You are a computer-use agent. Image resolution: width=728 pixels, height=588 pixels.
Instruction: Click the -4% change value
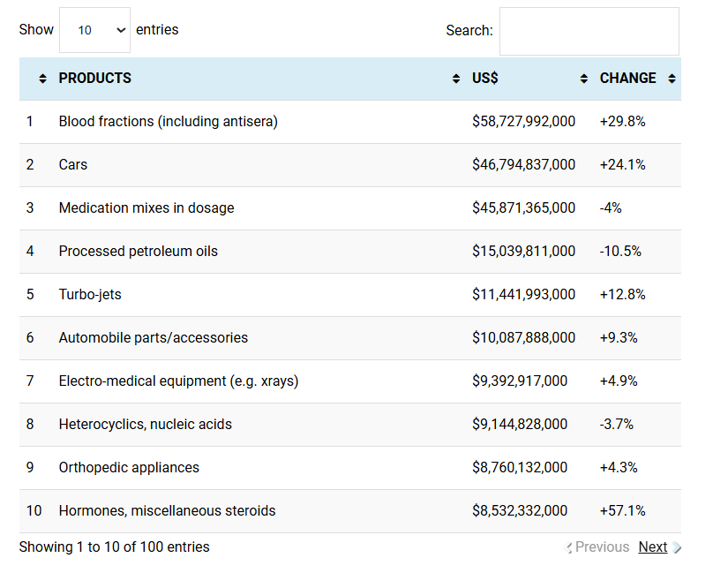611,207
